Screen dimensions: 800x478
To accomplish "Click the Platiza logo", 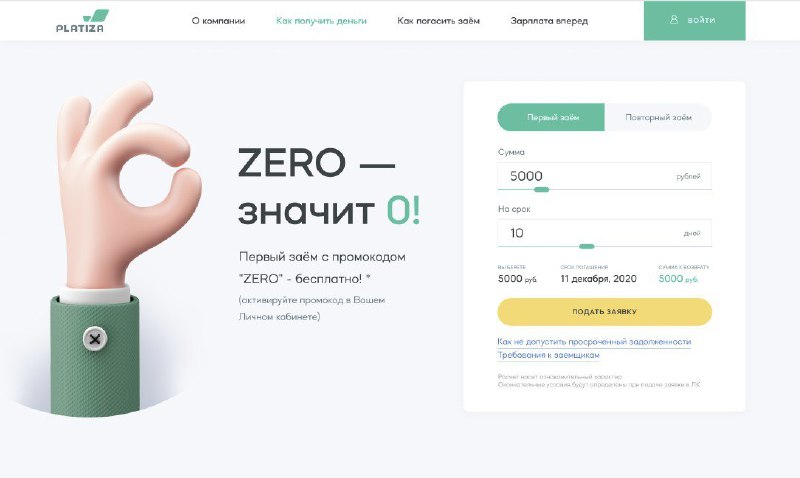I will (82, 21).
